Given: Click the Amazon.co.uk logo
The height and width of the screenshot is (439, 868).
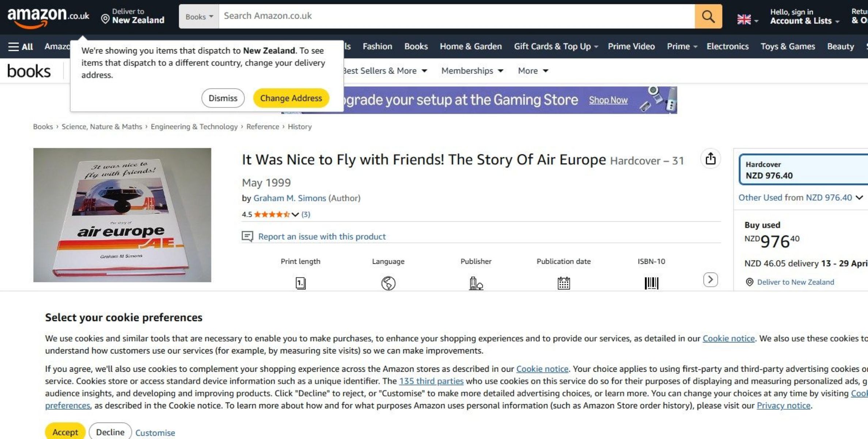Looking at the screenshot, I should [x=48, y=16].
